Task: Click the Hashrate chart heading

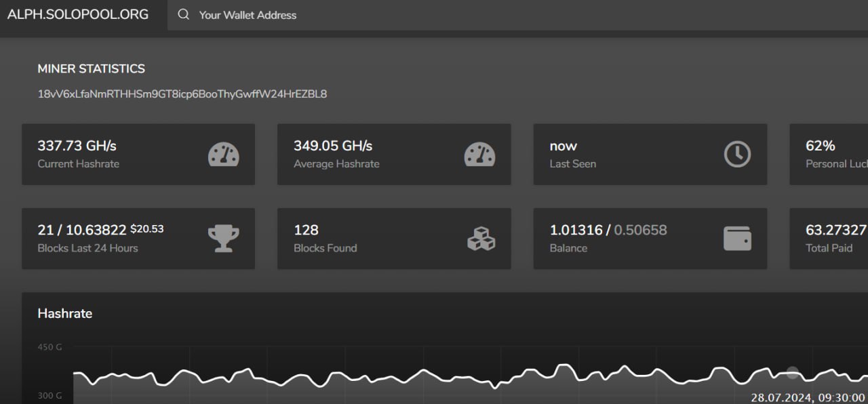Action: [x=65, y=313]
